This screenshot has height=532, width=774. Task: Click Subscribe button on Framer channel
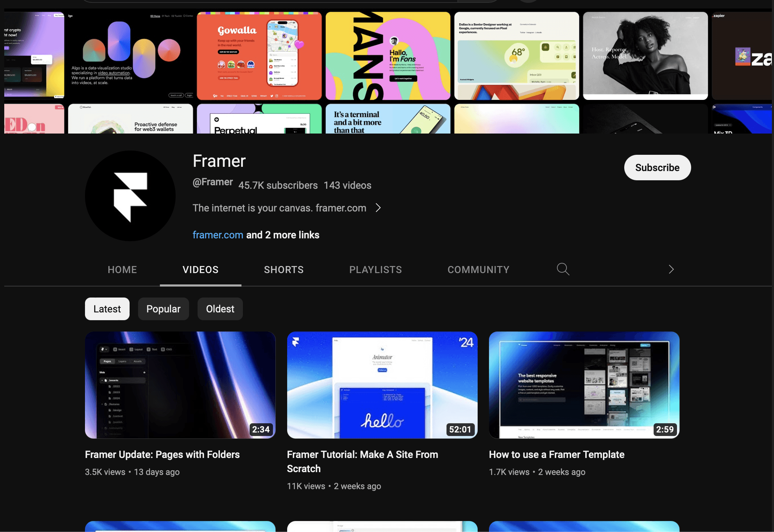click(658, 167)
